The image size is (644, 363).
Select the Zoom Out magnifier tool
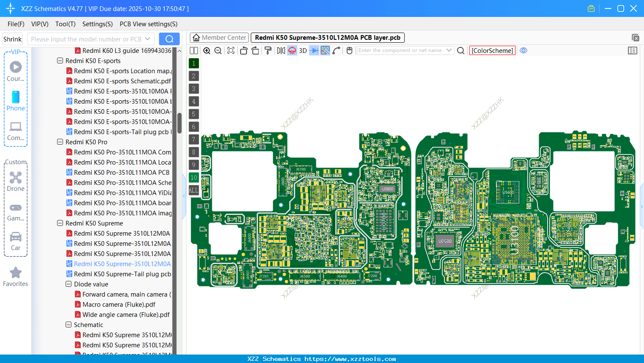pos(217,50)
